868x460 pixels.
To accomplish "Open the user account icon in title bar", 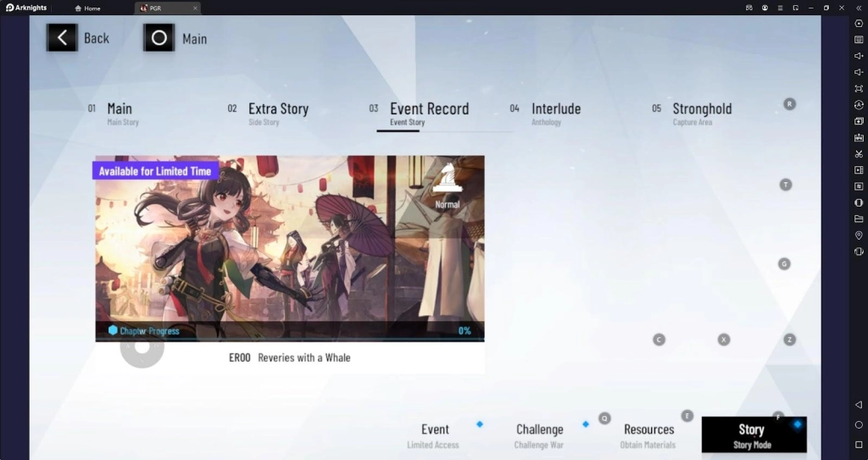I will [x=765, y=8].
